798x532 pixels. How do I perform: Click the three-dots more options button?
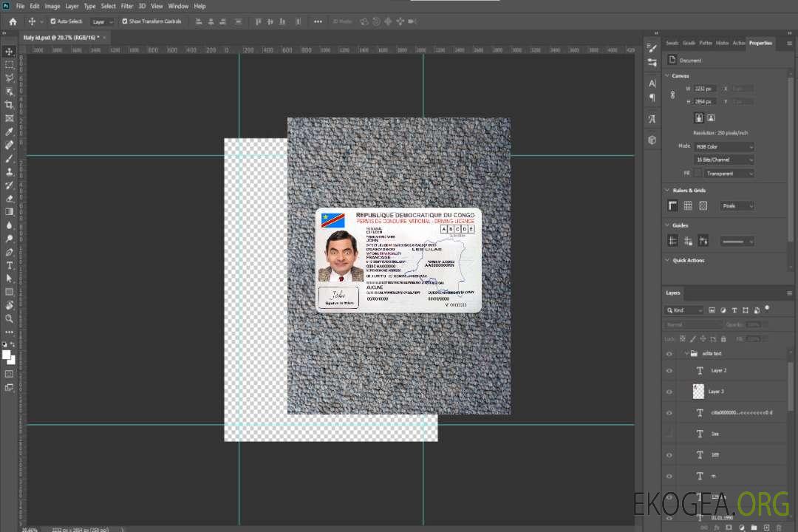(x=318, y=21)
